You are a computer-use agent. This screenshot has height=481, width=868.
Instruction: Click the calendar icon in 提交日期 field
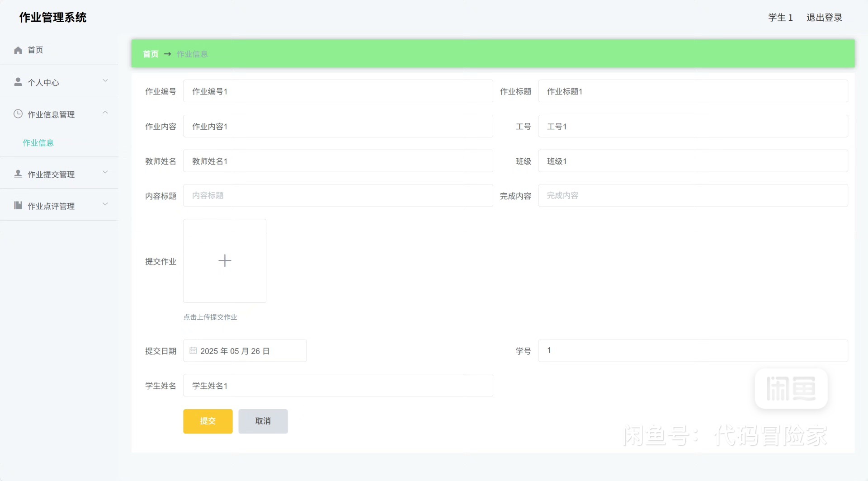point(193,351)
